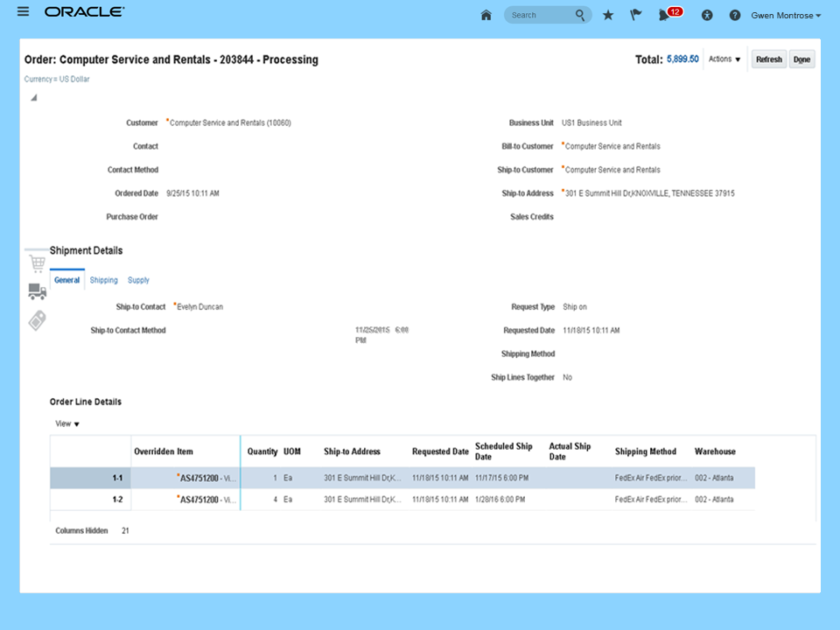Open the Favorites star icon
This screenshot has width=840, height=630.
point(608,15)
